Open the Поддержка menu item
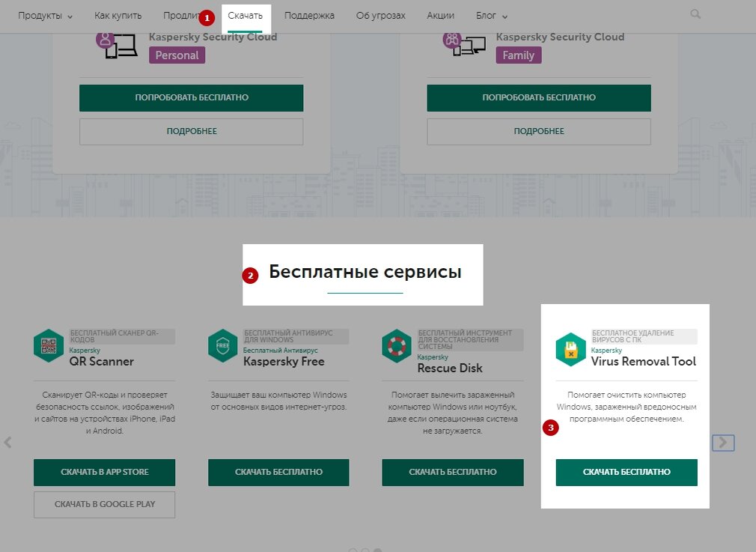The height and width of the screenshot is (552, 756). [309, 14]
